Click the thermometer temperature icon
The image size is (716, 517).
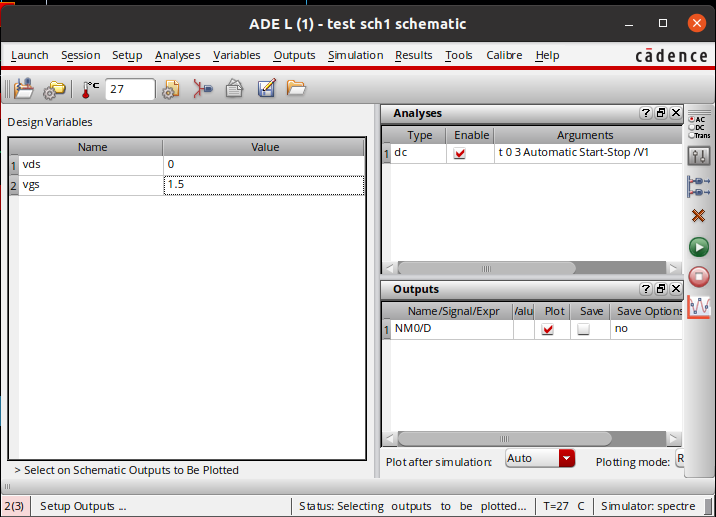(x=90, y=89)
